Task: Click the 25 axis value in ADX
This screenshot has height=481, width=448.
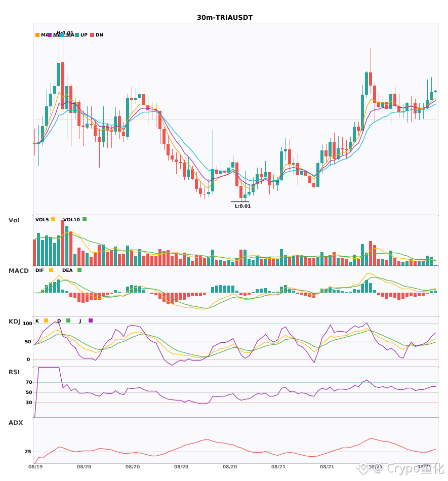Action: (x=28, y=452)
